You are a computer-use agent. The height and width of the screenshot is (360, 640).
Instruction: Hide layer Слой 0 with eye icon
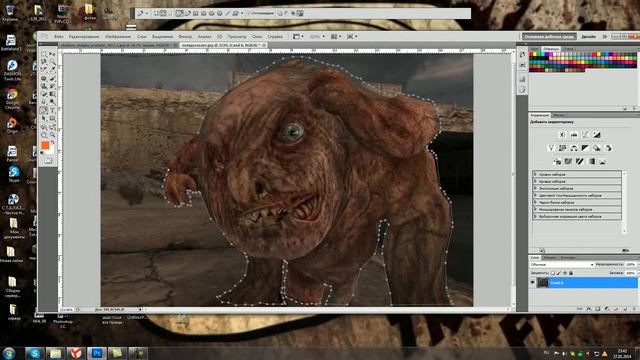coord(533,282)
